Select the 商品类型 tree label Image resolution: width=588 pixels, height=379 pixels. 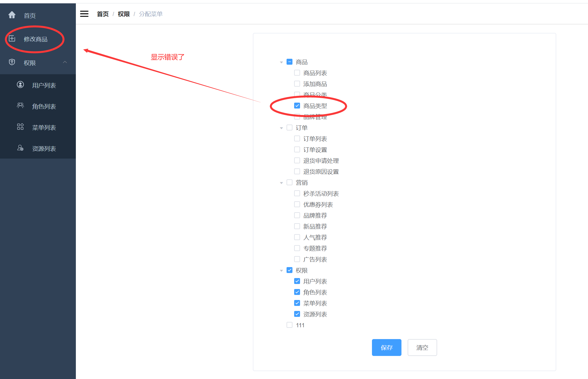(x=315, y=106)
